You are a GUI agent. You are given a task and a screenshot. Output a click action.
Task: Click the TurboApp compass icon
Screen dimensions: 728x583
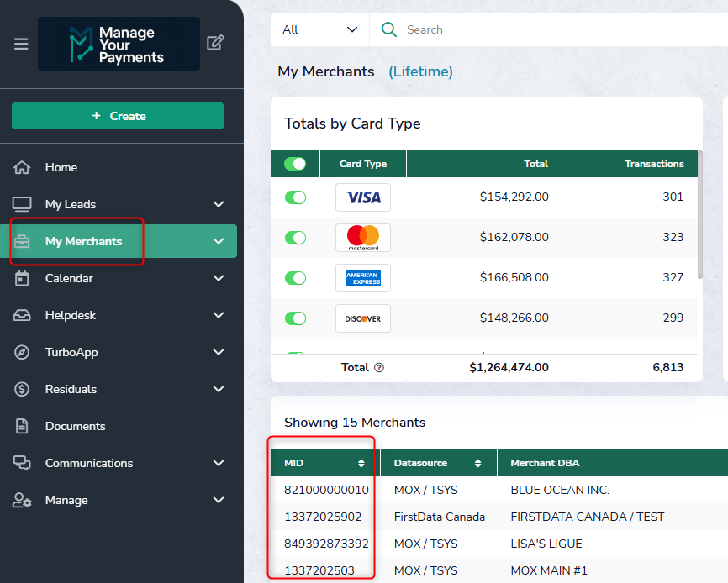pyautogui.click(x=23, y=352)
